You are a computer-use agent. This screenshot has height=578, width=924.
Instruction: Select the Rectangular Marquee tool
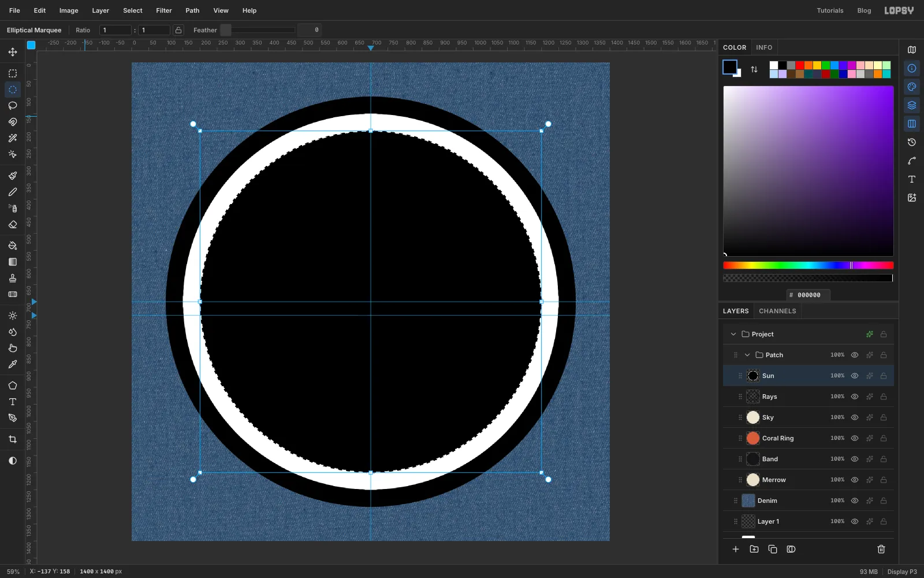pos(13,73)
